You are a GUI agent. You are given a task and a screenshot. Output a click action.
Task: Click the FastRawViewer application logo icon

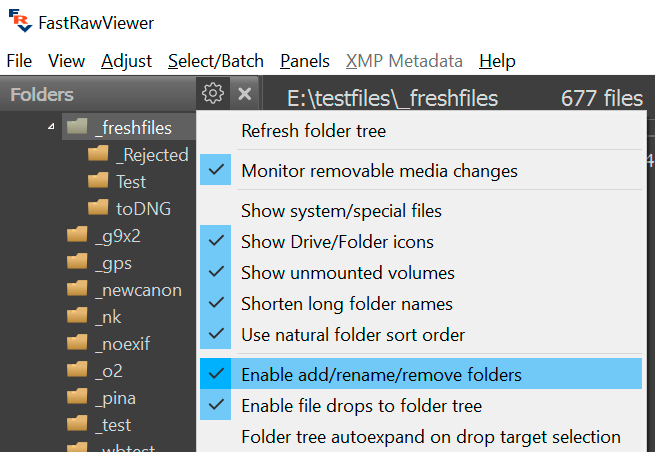click(x=19, y=22)
